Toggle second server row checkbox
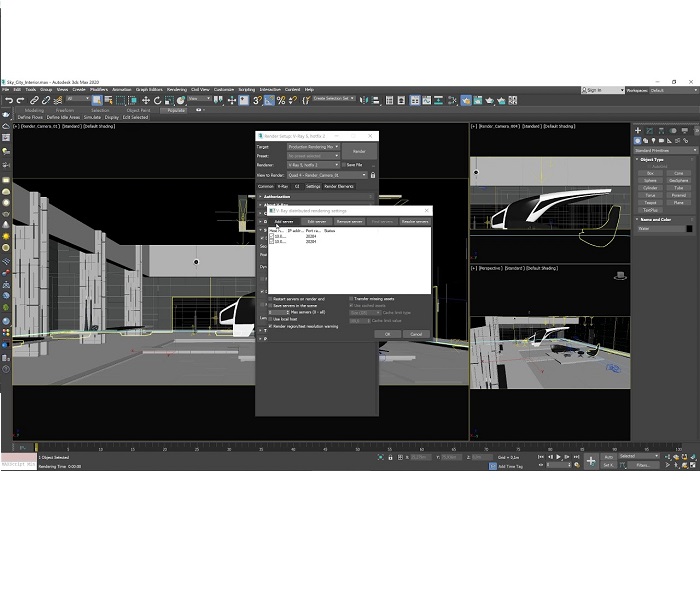The height and width of the screenshot is (602, 700). tap(271, 241)
